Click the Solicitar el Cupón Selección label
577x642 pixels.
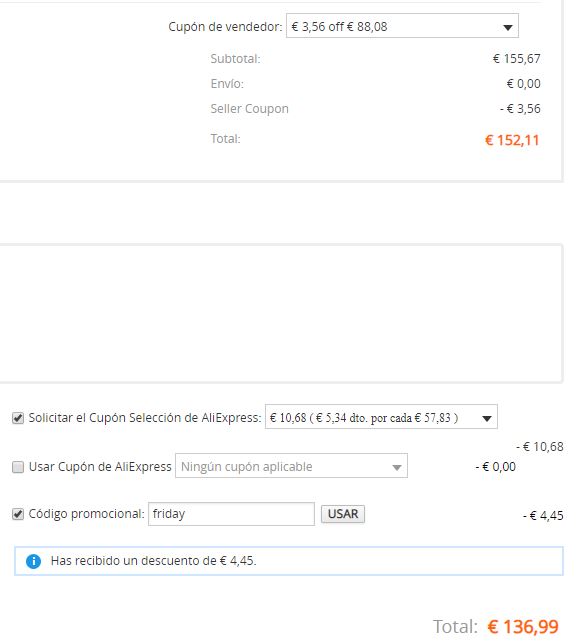coord(145,418)
